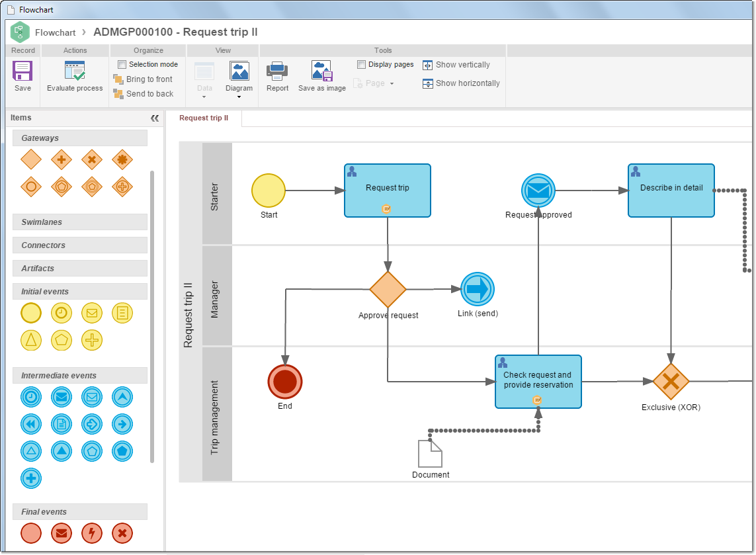Pick the cancel X final event
The width and height of the screenshot is (756, 555).
point(122,533)
